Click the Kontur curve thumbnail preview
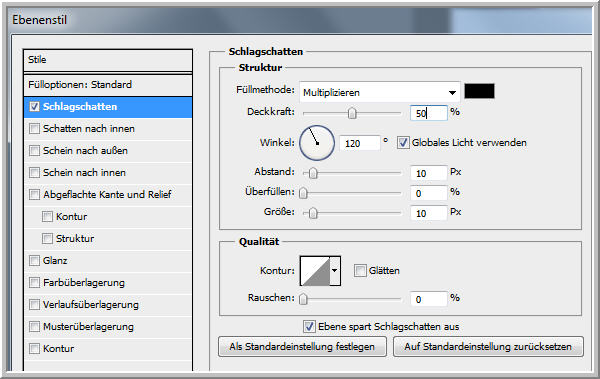The image size is (600, 379). point(315,271)
